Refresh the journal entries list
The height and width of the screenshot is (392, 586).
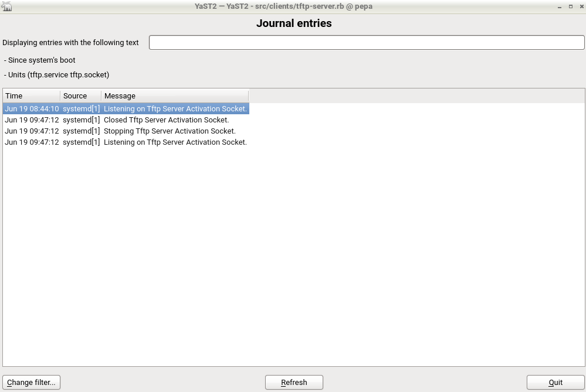[294, 383]
